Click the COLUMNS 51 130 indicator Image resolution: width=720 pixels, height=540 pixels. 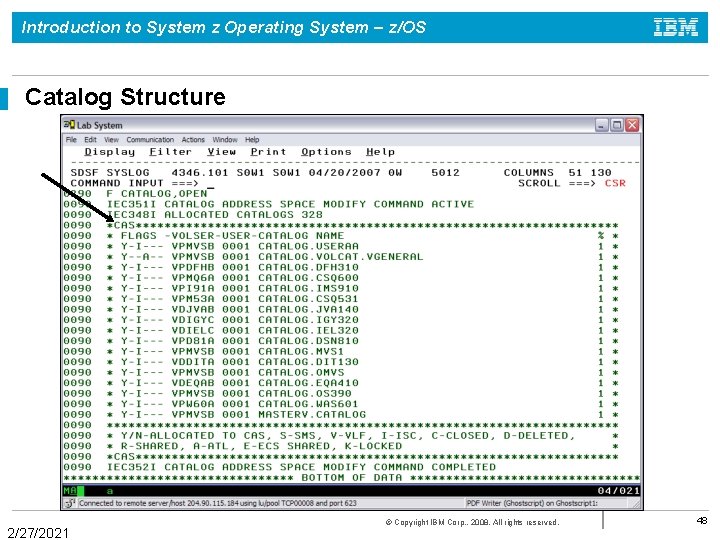click(557, 173)
